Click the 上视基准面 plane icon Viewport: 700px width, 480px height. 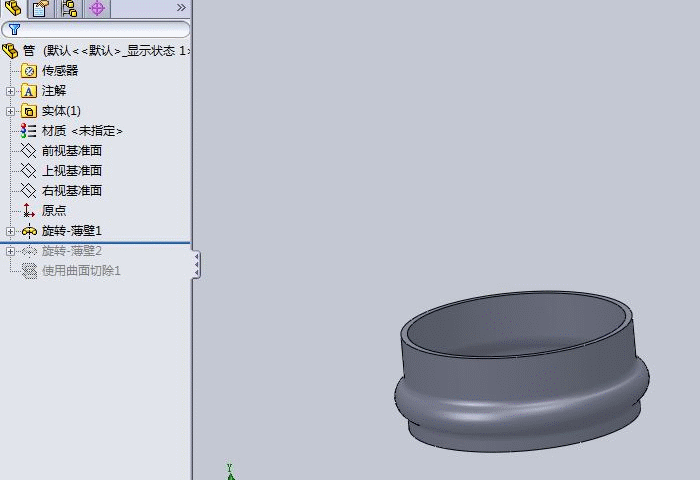29,171
